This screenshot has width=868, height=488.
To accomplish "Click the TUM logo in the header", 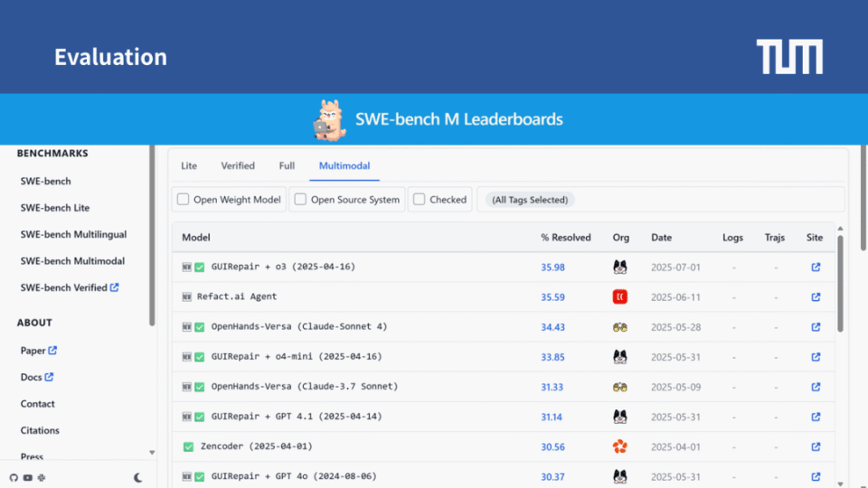I will (789, 56).
